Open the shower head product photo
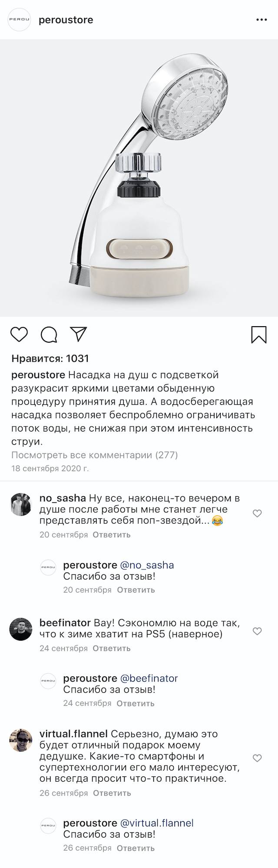This screenshot has width=278, height=868. [x=139, y=178]
